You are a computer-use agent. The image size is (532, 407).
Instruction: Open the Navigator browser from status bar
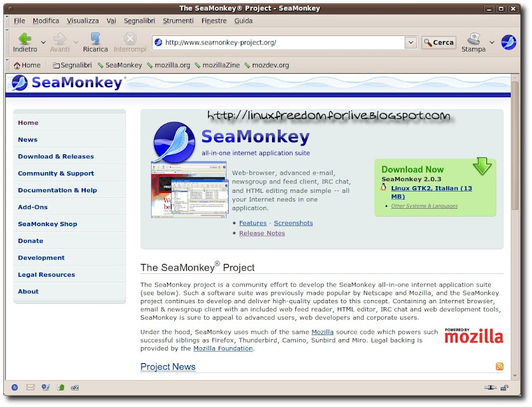click(x=15, y=387)
